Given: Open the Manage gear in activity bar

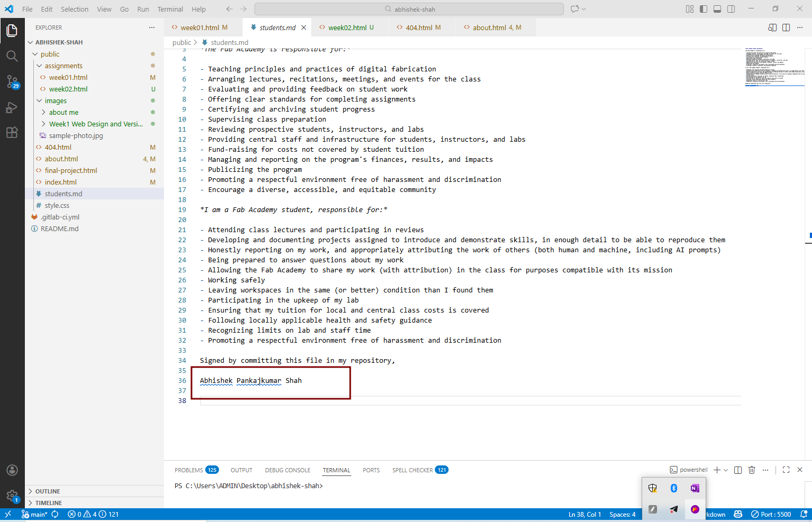Looking at the screenshot, I should click(x=12, y=496).
